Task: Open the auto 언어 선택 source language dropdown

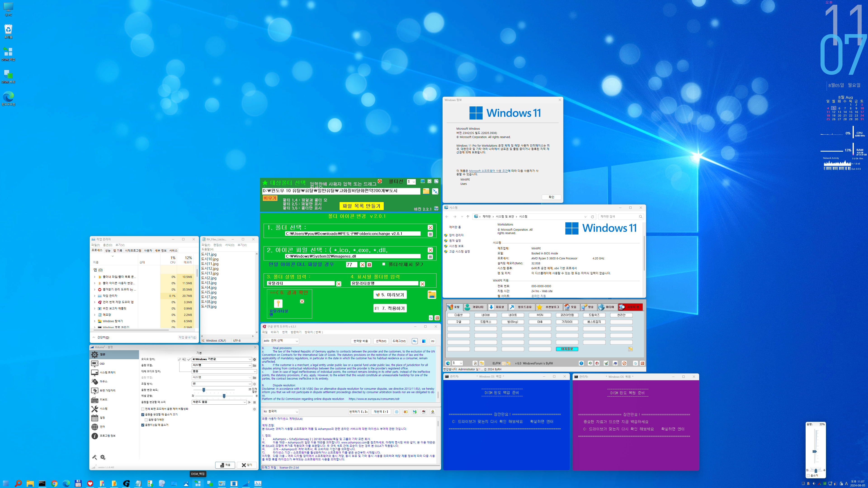Action: [x=281, y=341]
